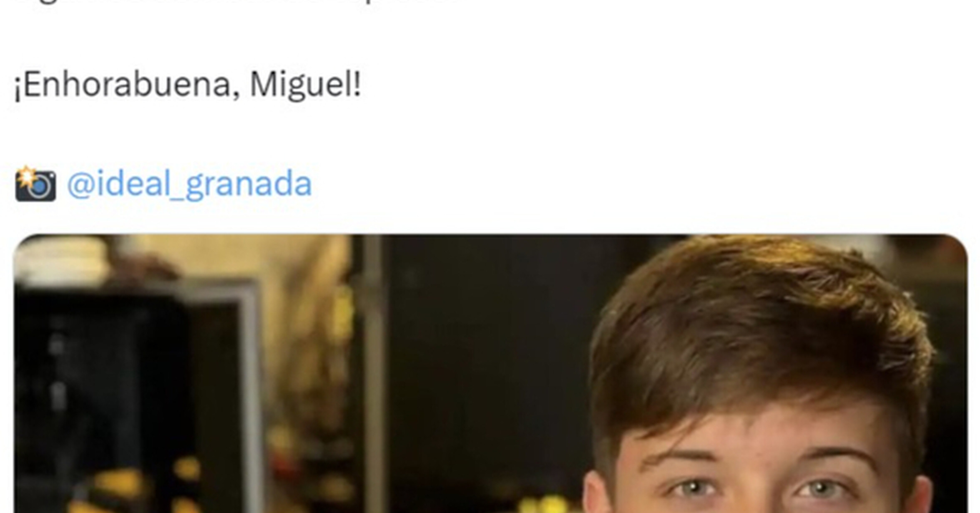Open the @ideal_granada profile mention
The width and height of the screenshot is (980, 513).
[189, 184]
